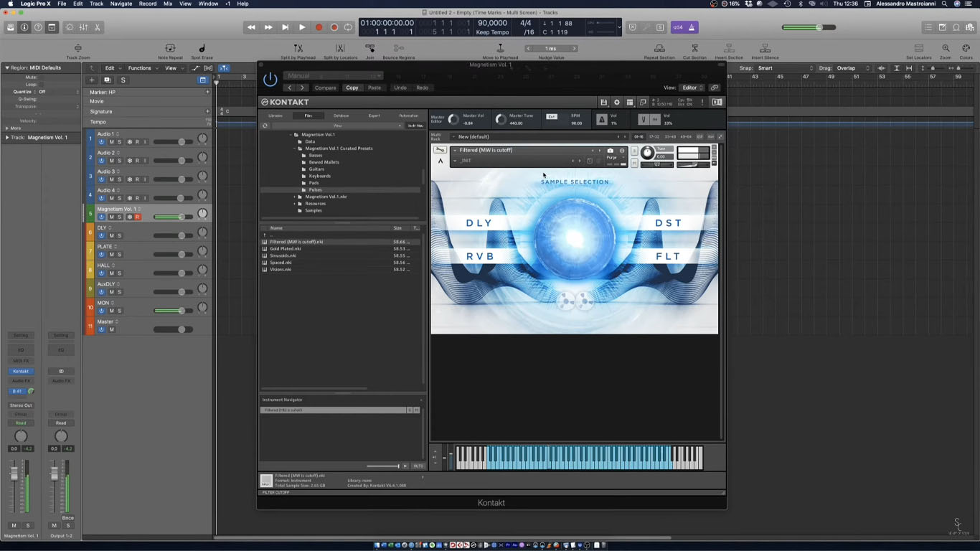Switch to Kontakt Automation tab
This screenshot has width=980, height=551.
408,116
